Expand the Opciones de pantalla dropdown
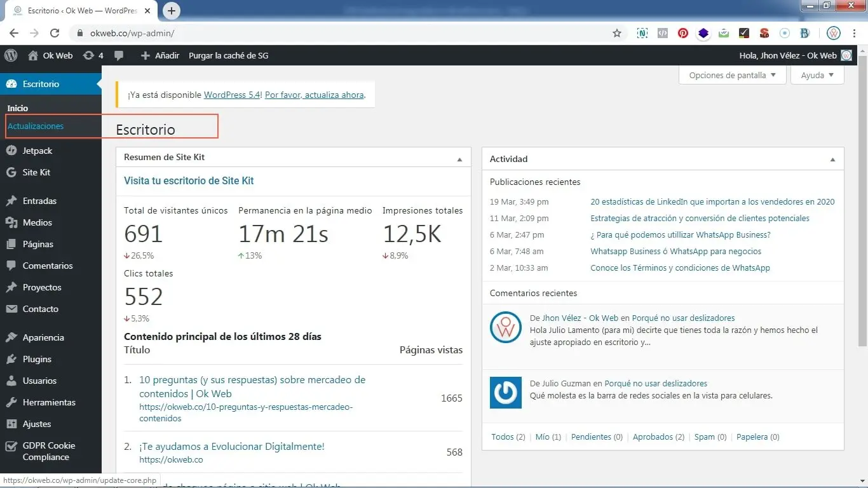Image resolution: width=868 pixels, height=488 pixels. pyautogui.click(x=733, y=75)
